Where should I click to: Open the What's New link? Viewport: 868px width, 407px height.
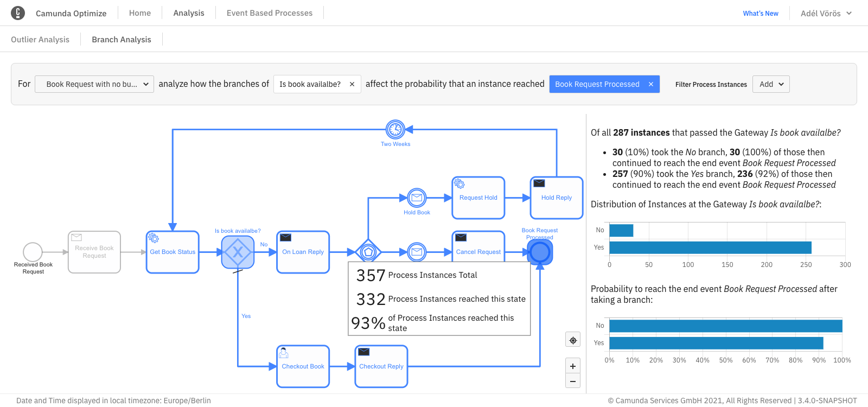(x=761, y=14)
